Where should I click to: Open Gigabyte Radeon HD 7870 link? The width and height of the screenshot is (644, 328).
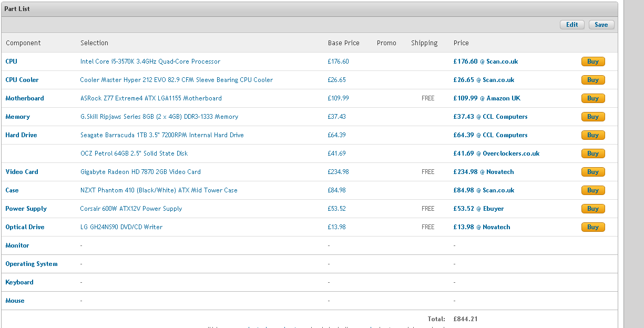(140, 172)
